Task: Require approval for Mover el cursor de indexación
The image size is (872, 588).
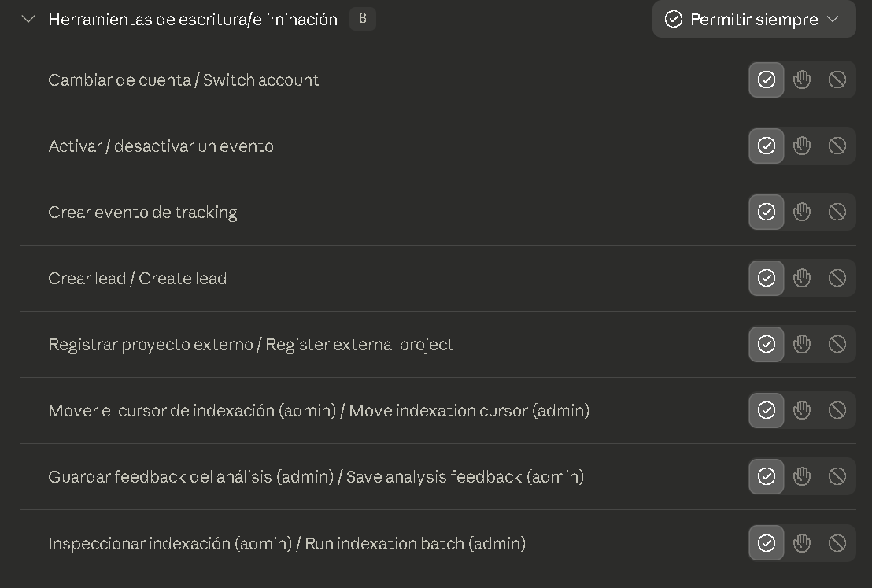Action: coord(801,410)
